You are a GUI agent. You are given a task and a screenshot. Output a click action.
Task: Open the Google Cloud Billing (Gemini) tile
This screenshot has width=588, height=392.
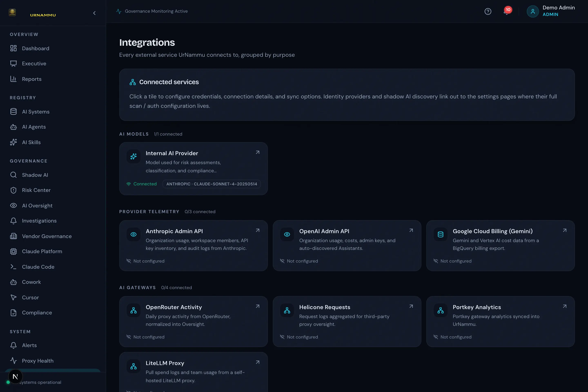tap(500, 245)
